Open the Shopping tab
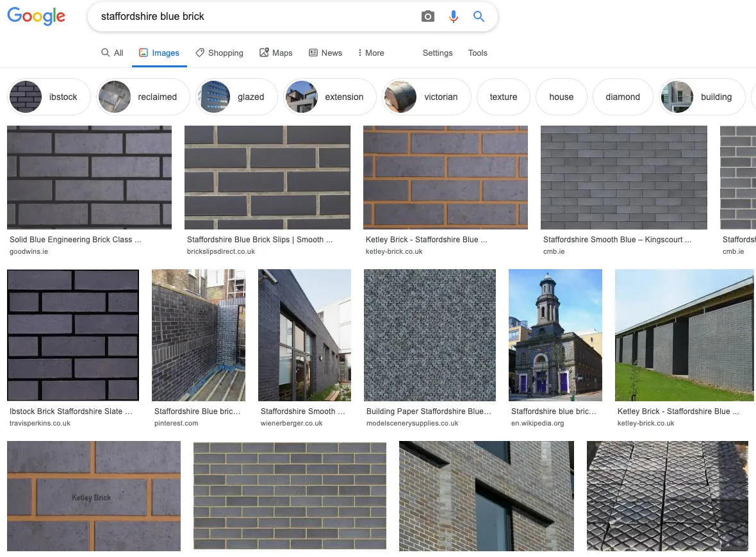The height and width of the screenshot is (557, 756). [x=219, y=53]
